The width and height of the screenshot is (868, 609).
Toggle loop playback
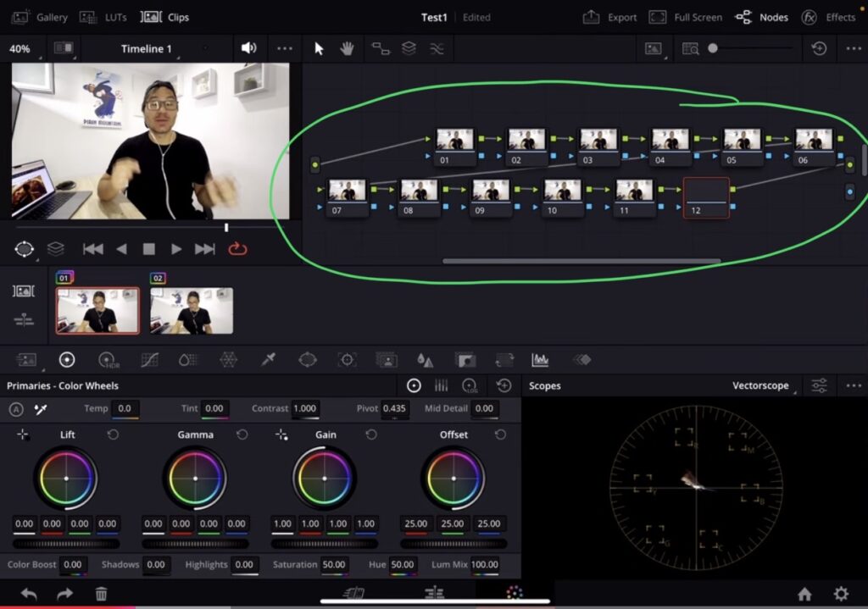(237, 249)
